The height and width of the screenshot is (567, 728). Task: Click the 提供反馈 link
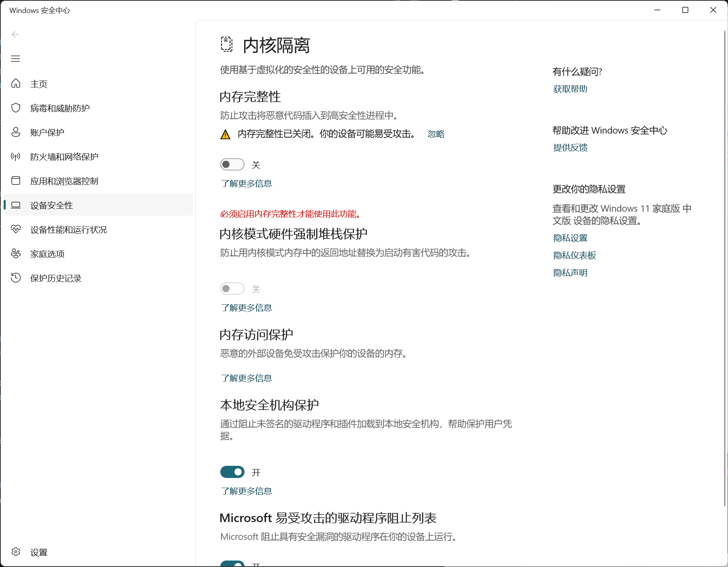(x=570, y=148)
